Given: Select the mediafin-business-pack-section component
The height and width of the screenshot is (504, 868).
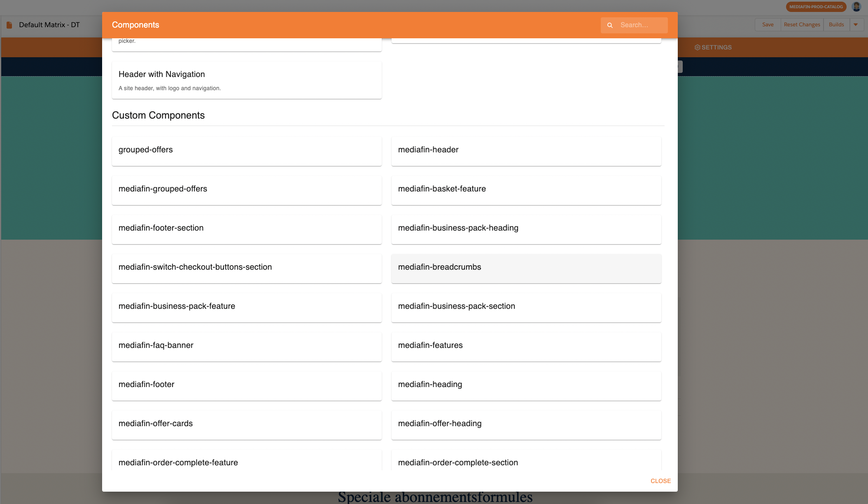Looking at the screenshot, I should (x=526, y=308).
